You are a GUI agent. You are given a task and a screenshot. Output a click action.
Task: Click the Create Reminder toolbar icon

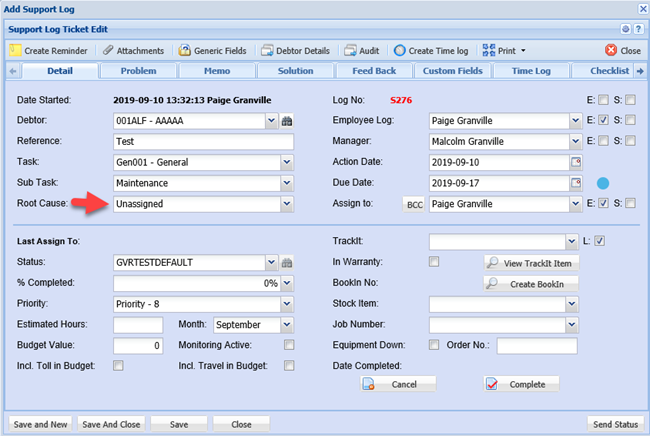tap(16, 50)
